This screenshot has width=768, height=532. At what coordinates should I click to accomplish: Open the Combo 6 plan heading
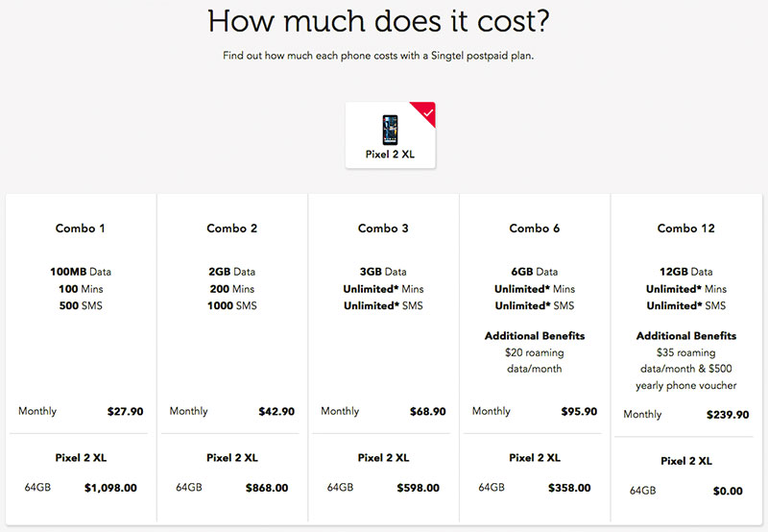(x=535, y=229)
